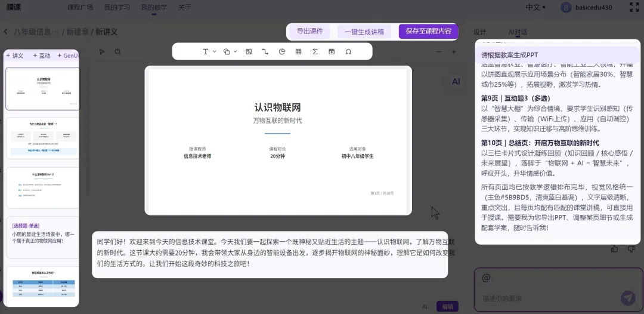This screenshot has width=644, height=314.
Task: Switch to the AI对话 tab
Action: click(x=518, y=32)
